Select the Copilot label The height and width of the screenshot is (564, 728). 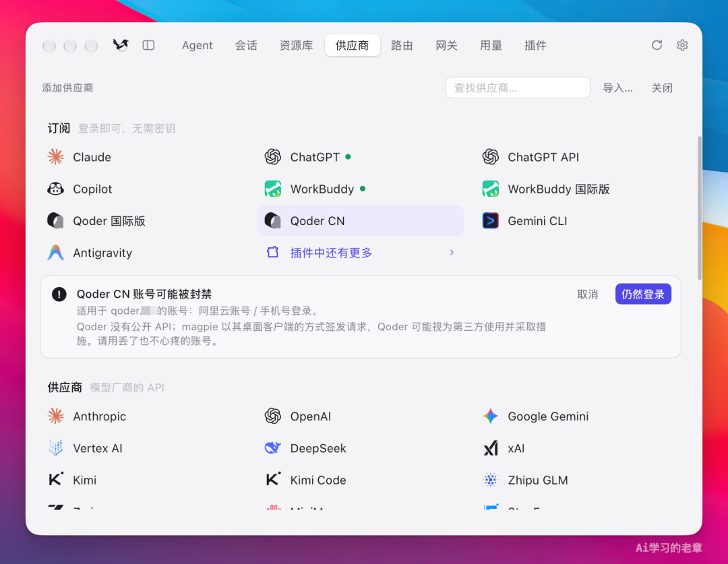[x=92, y=189]
